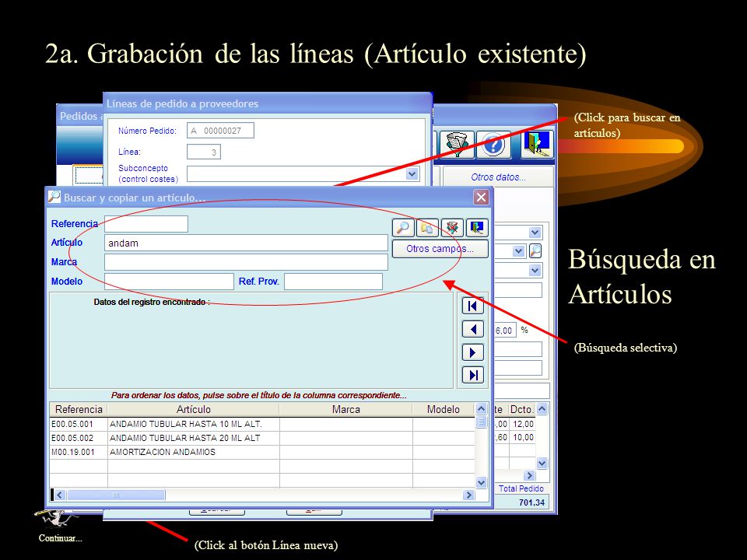Jump to last record button
Viewport: 747px width, 560px height.
pyautogui.click(x=472, y=375)
